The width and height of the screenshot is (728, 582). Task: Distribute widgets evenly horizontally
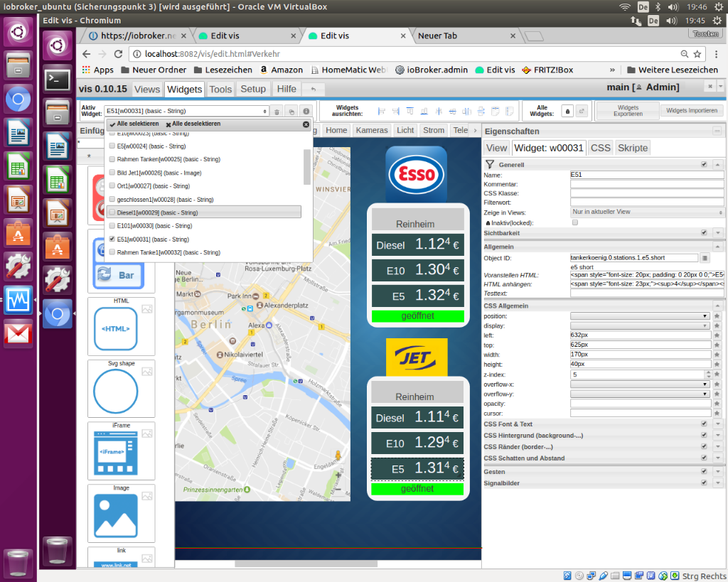(466, 111)
